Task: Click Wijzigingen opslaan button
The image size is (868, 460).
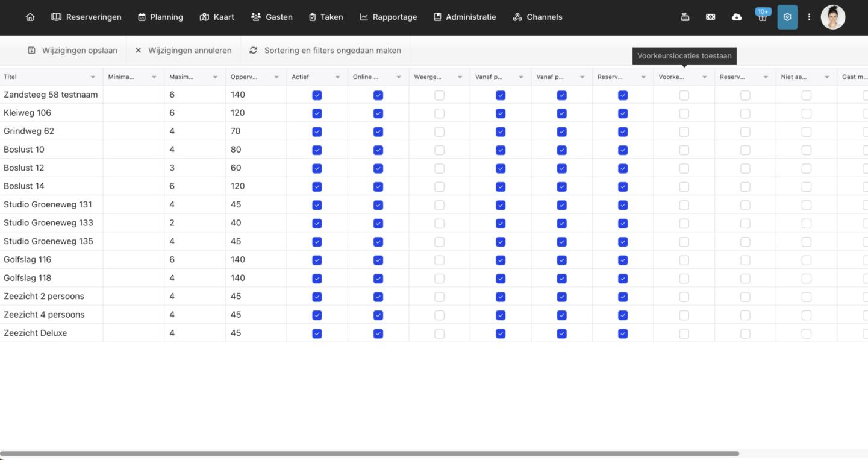Action: (x=73, y=51)
